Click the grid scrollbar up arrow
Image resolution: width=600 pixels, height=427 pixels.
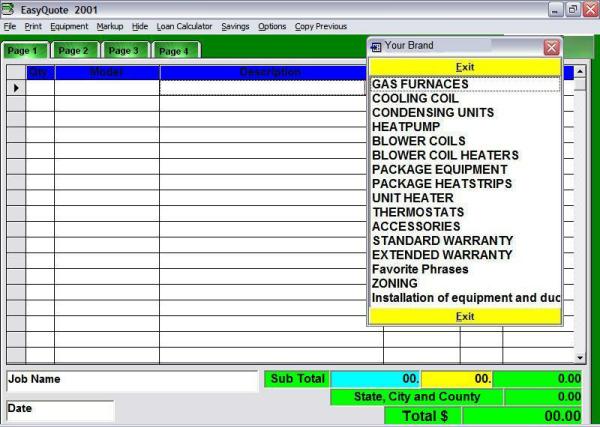click(580, 71)
